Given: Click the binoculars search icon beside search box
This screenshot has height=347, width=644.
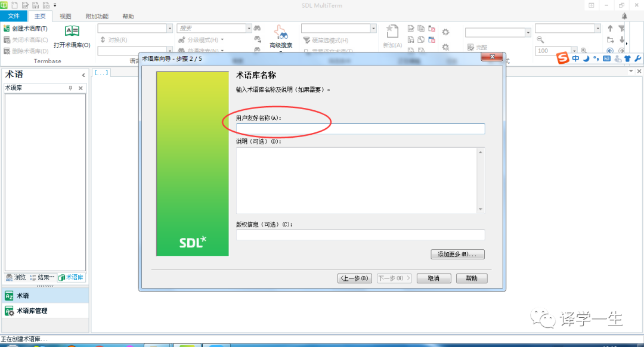Looking at the screenshot, I should point(257,28).
